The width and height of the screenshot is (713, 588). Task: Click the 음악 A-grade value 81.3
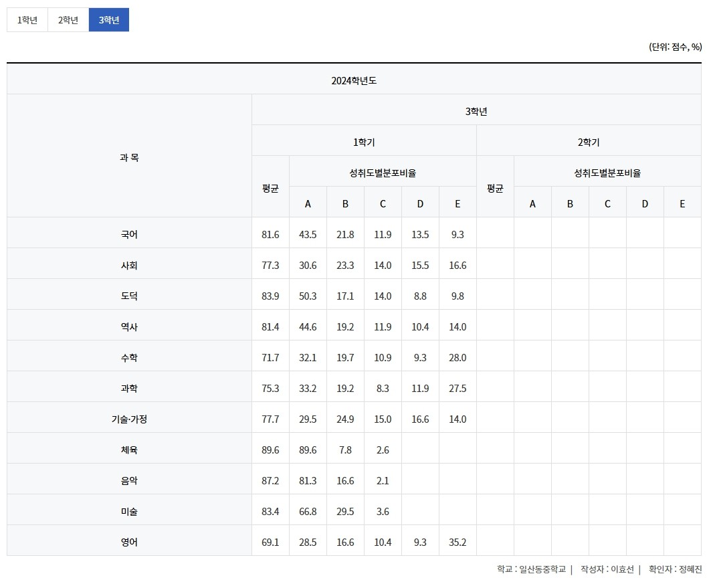tap(308, 481)
